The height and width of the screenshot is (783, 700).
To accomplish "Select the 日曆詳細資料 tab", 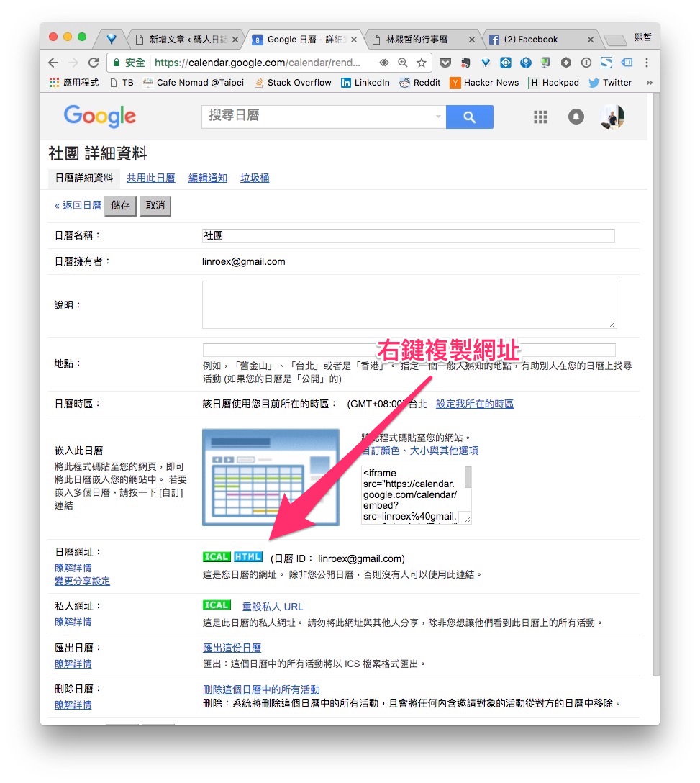I will pyautogui.click(x=84, y=178).
